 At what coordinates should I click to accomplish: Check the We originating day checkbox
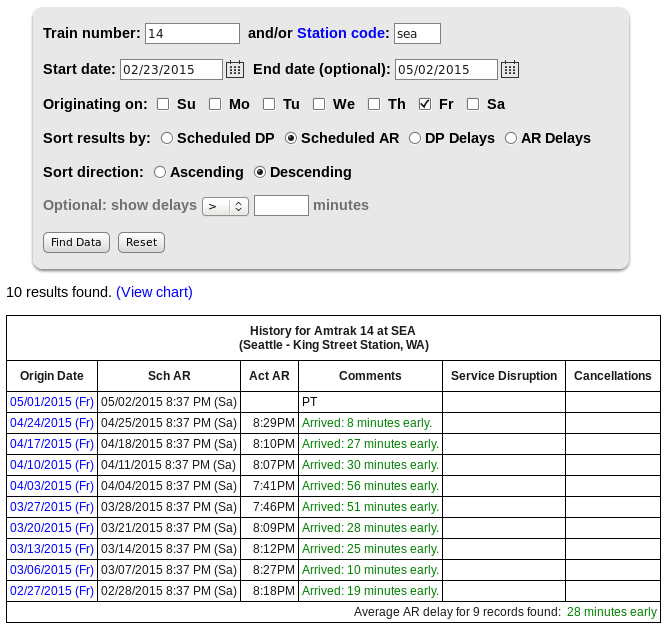pos(319,104)
